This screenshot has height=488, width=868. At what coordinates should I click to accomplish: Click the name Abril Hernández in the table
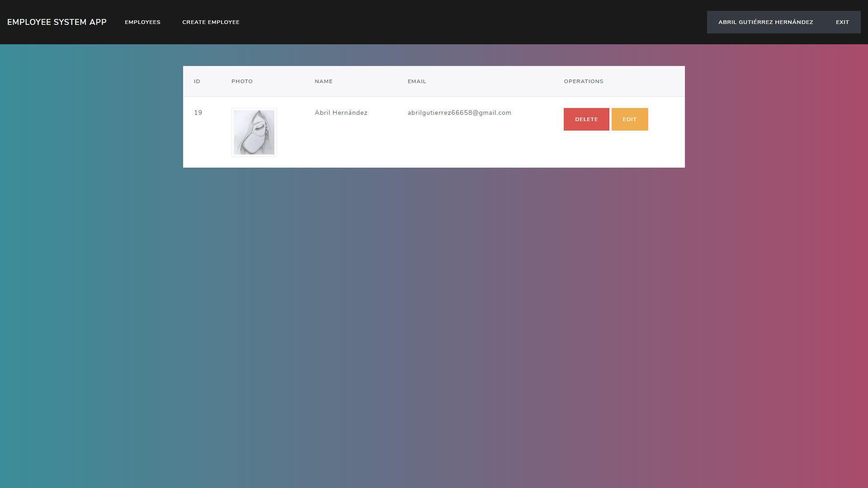coord(341,113)
